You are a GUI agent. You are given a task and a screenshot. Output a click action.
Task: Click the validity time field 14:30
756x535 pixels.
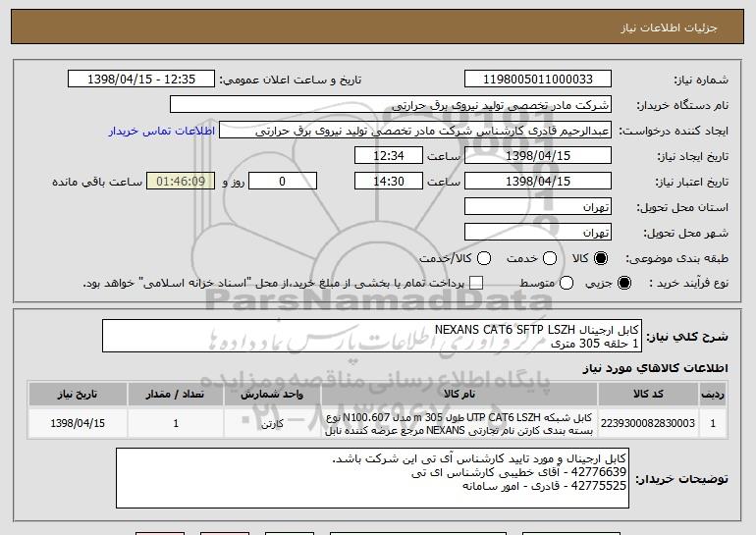click(389, 182)
